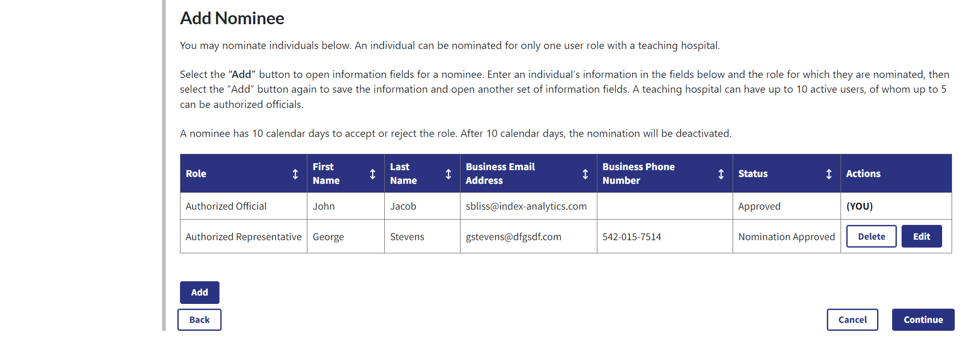This screenshot has width=980, height=345.
Task: Click Business Email Address sort arrow icon
Action: (x=585, y=174)
